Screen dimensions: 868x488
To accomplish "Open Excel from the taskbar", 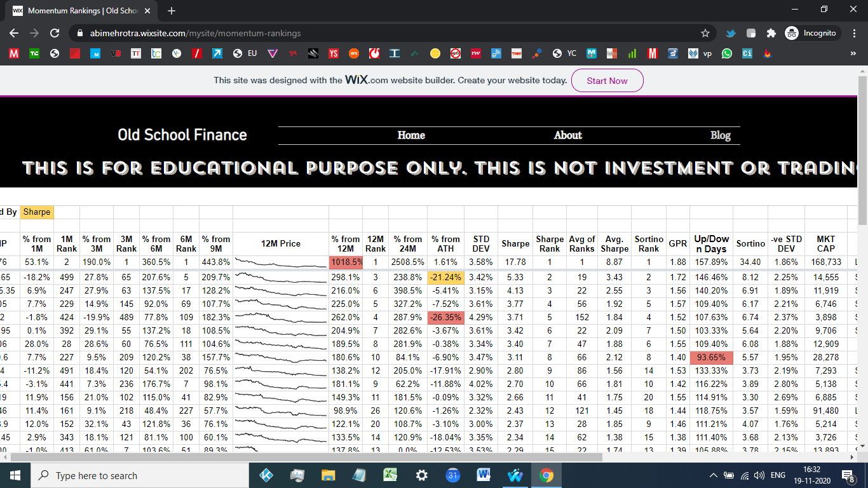I will (x=390, y=475).
